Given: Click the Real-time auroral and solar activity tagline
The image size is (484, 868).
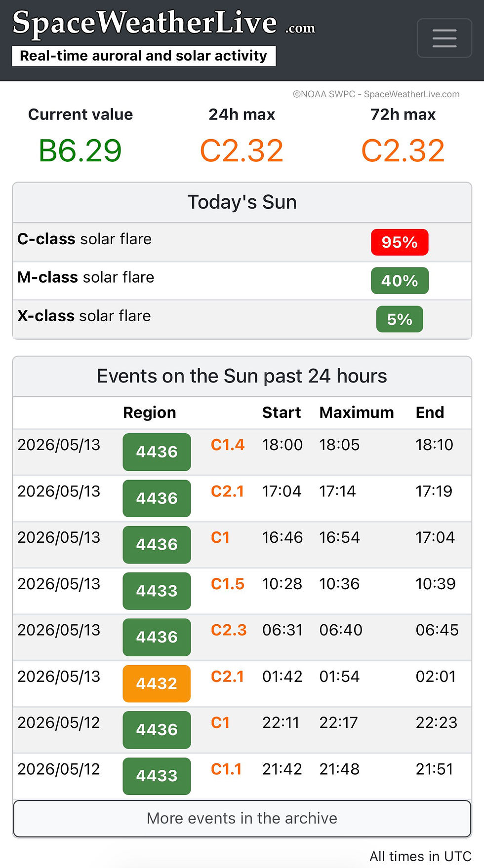Looking at the screenshot, I should (x=144, y=56).
